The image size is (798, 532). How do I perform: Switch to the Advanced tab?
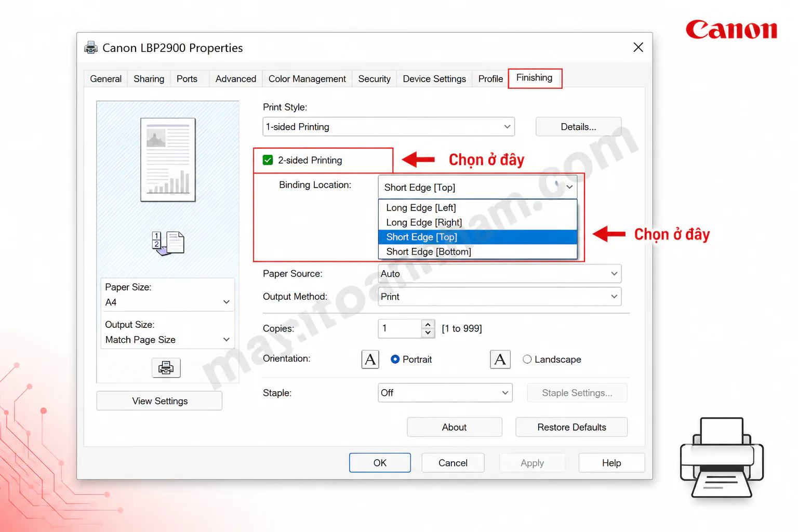236,79
